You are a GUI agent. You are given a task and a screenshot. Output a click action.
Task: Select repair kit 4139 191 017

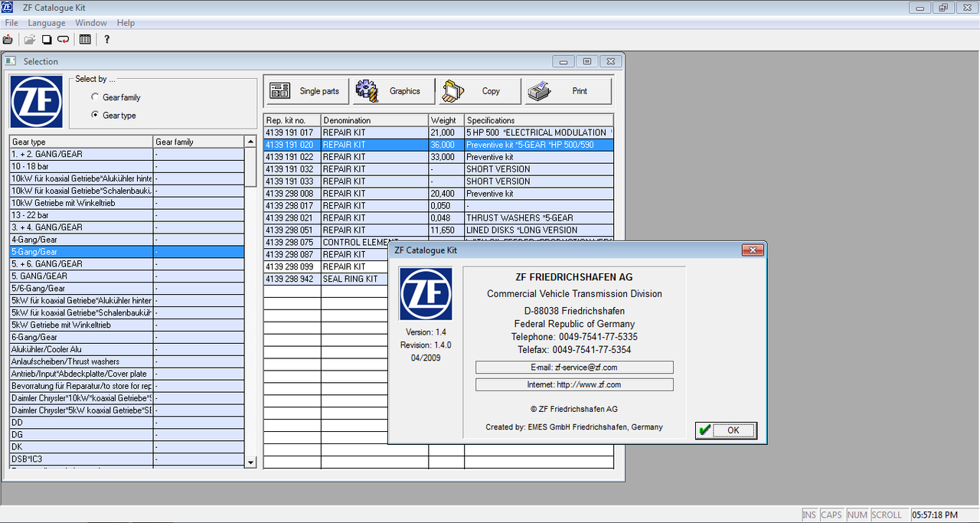point(439,132)
